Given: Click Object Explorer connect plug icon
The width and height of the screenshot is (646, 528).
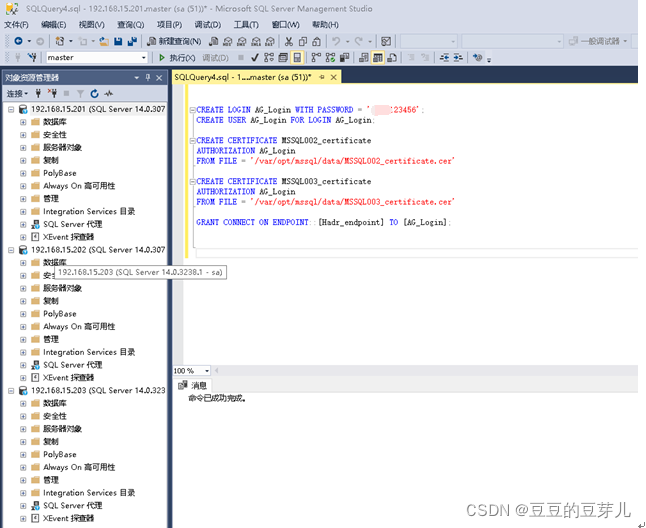Looking at the screenshot, I should click(38, 93).
